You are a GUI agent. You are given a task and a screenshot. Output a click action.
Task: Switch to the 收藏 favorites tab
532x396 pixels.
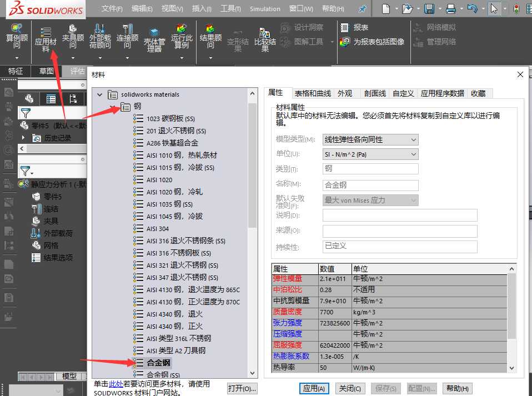coord(478,93)
